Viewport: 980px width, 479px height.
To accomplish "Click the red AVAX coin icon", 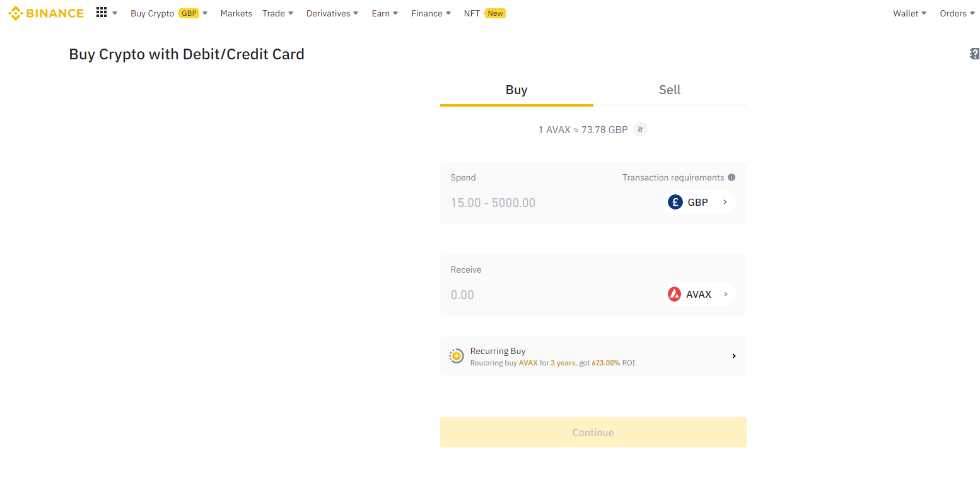I will coord(674,294).
